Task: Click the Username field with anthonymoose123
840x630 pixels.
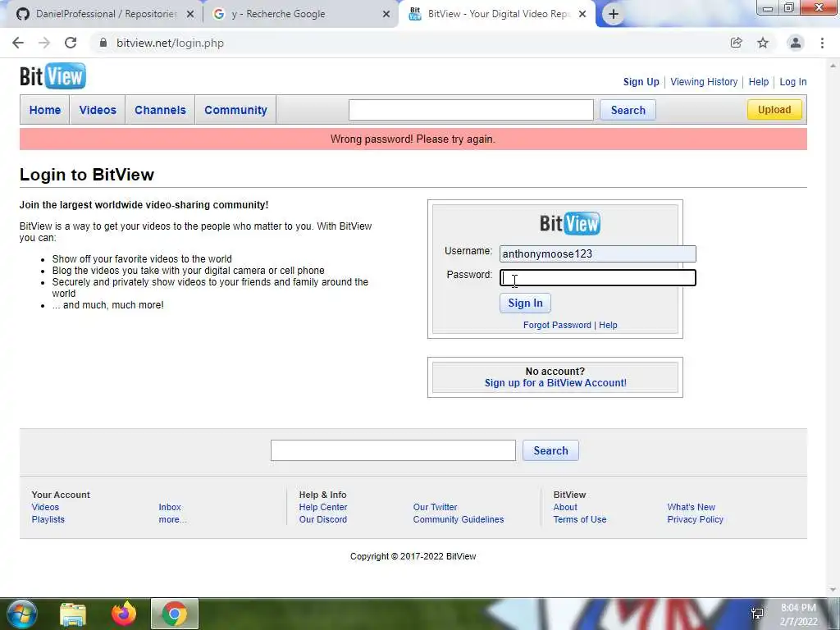Action: coord(598,254)
